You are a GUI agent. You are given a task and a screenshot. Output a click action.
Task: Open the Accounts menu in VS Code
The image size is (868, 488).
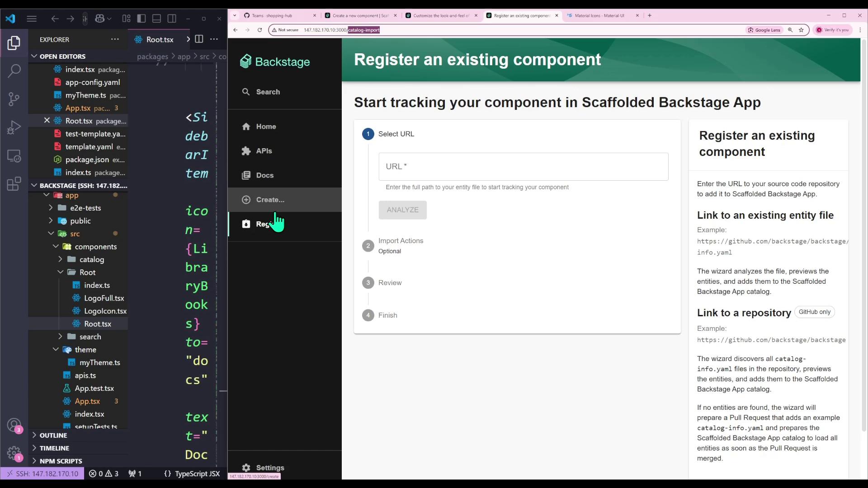point(14,425)
